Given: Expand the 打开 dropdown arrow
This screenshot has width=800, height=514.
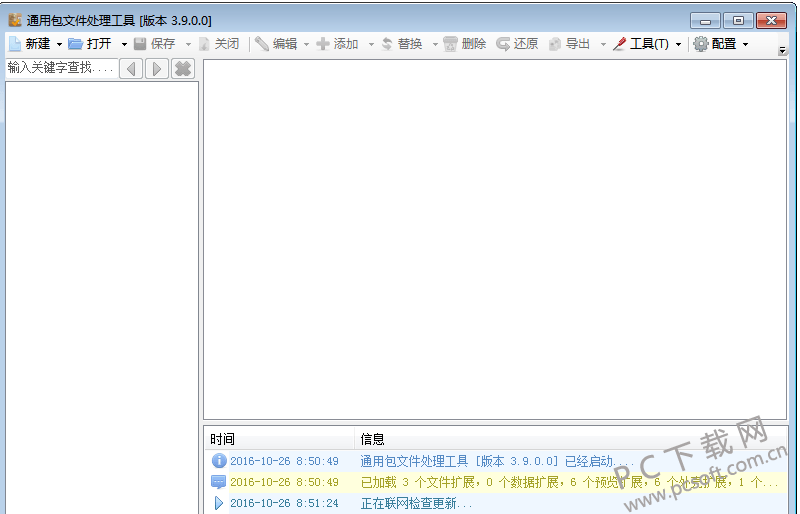Looking at the screenshot, I should pyautogui.click(x=124, y=44).
